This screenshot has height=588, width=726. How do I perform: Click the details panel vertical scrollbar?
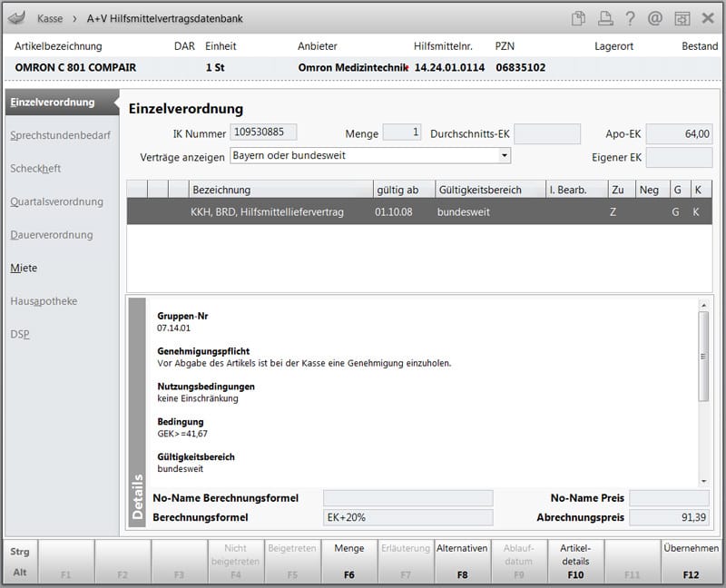click(x=703, y=354)
